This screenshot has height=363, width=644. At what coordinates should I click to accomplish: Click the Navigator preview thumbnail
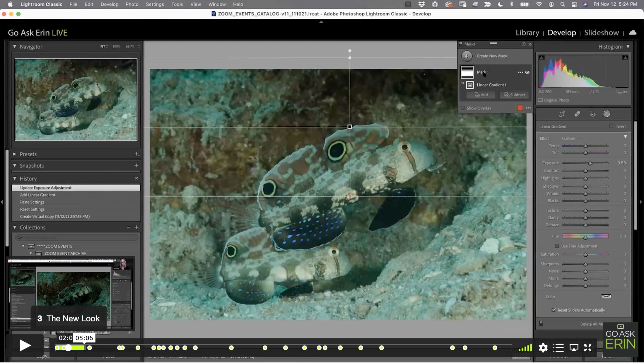pos(76,100)
